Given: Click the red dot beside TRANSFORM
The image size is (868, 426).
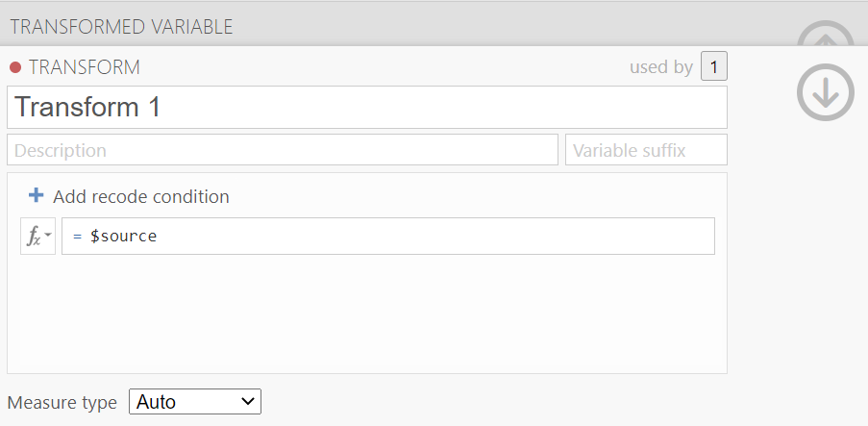Looking at the screenshot, I should pyautogui.click(x=15, y=67).
